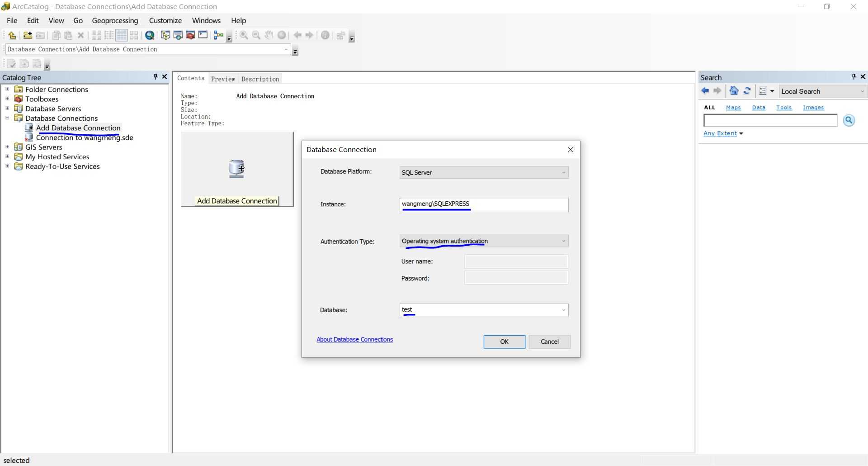Open the File menu

click(x=12, y=20)
